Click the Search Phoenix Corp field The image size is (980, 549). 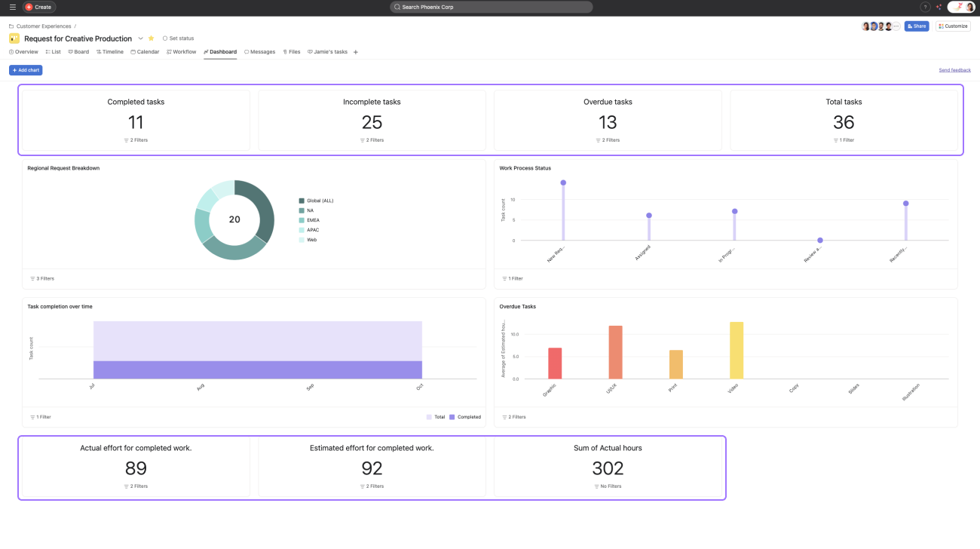[x=491, y=7]
